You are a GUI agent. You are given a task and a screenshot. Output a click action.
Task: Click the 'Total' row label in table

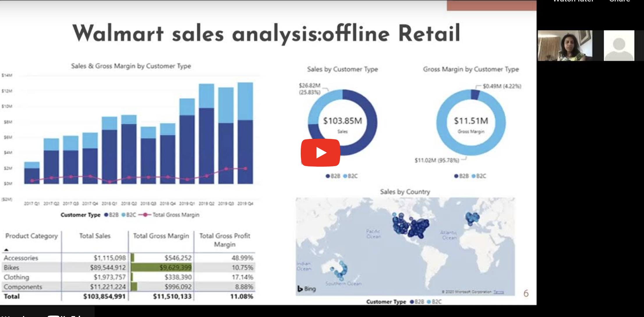click(x=12, y=296)
